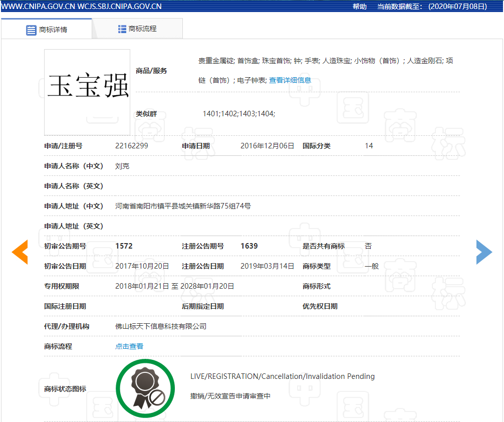Select agency 佛山标天下信息科技有限公司
This screenshot has width=504, height=422.
click(161, 326)
